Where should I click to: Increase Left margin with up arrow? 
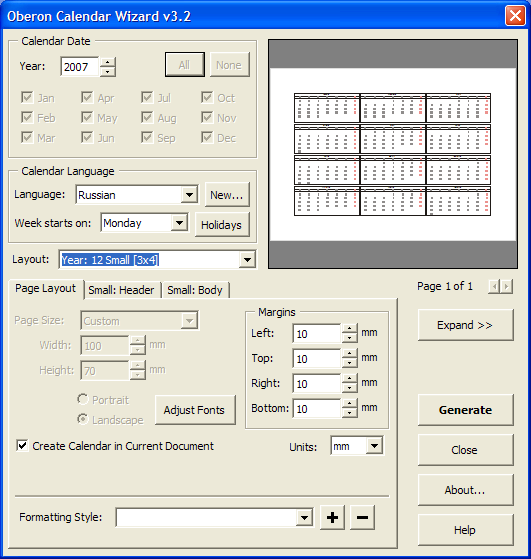point(349,329)
